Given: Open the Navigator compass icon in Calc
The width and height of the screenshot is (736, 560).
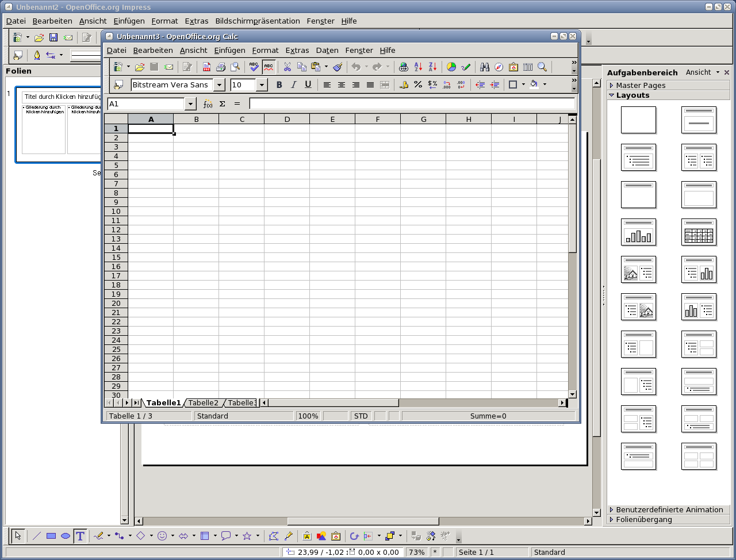Looking at the screenshot, I should [x=499, y=67].
